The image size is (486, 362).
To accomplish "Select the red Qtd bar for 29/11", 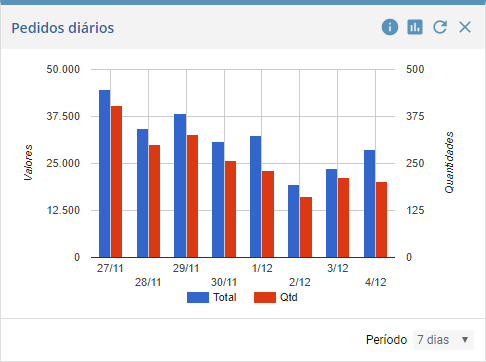I will [192, 196].
